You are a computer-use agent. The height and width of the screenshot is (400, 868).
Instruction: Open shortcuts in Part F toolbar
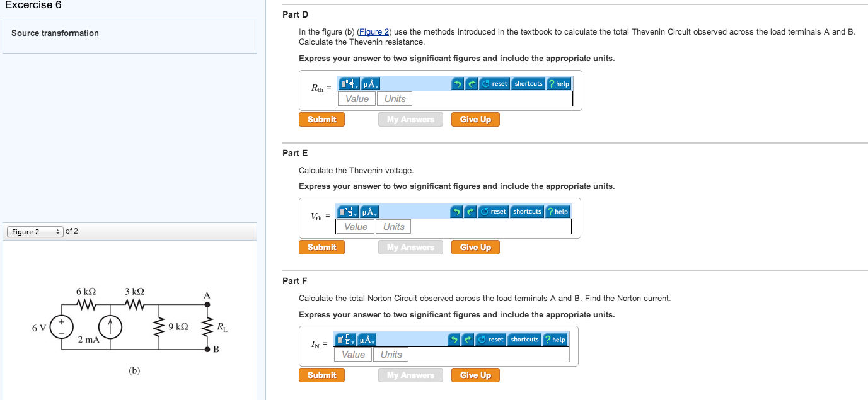click(x=524, y=340)
